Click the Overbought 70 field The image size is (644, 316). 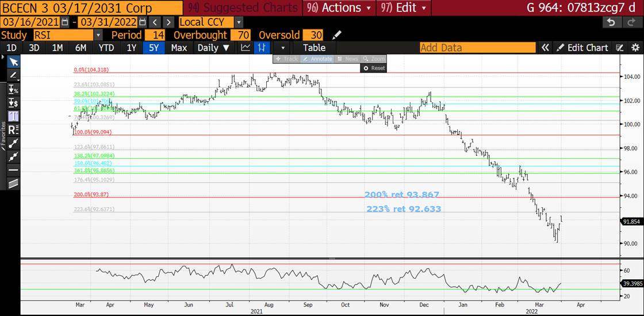tap(240, 35)
